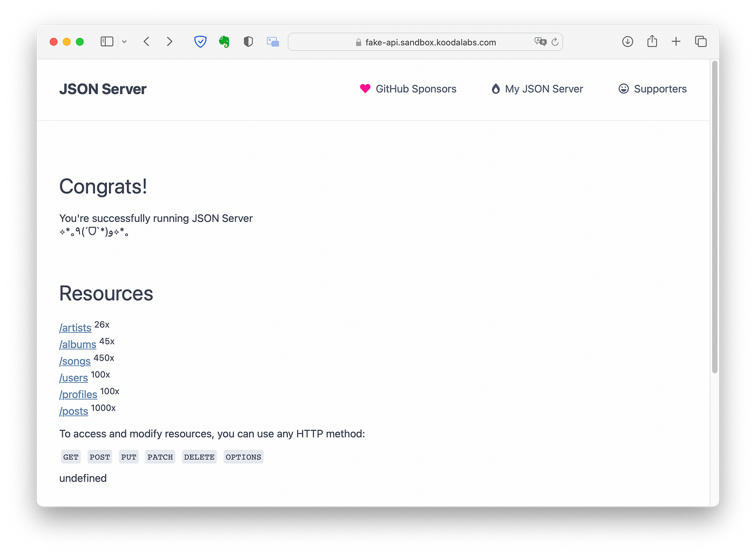756x555 pixels.
Task: Reload the page with the refresh icon
Action: [x=555, y=42]
